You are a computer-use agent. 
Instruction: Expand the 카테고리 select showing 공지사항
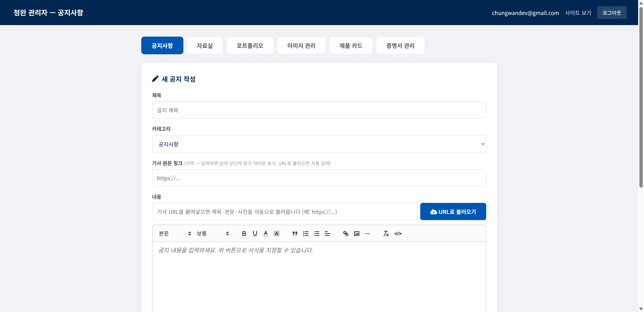(x=319, y=144)
